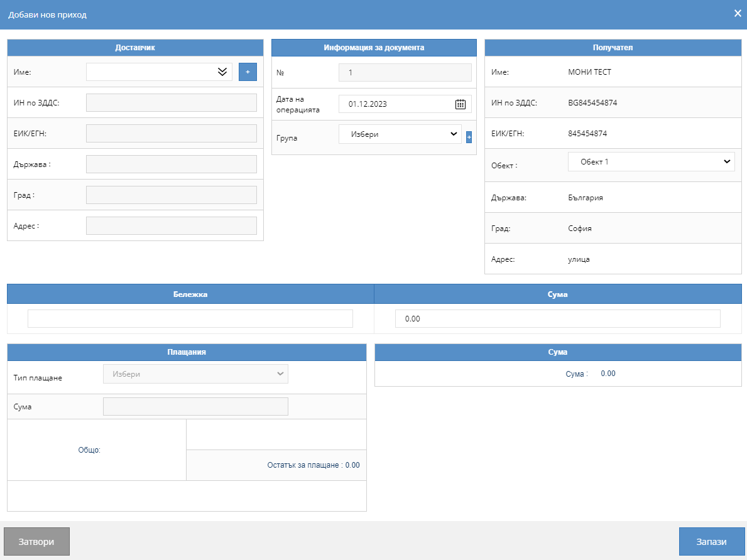The height and width of the screenshot is (560, 747).
Task: Click the Бележка note input field
Action: (x=190, y=318)
